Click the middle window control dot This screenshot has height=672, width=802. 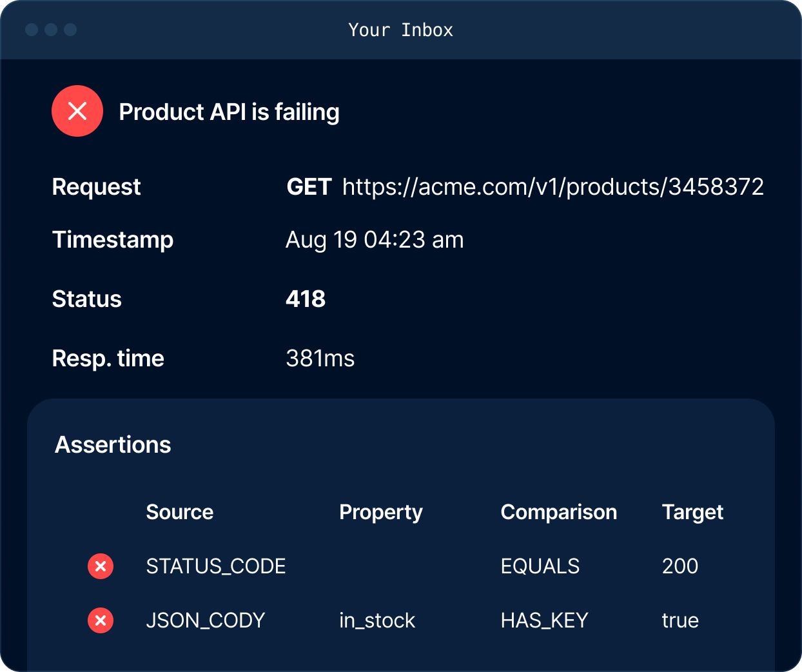pos(51,30)
